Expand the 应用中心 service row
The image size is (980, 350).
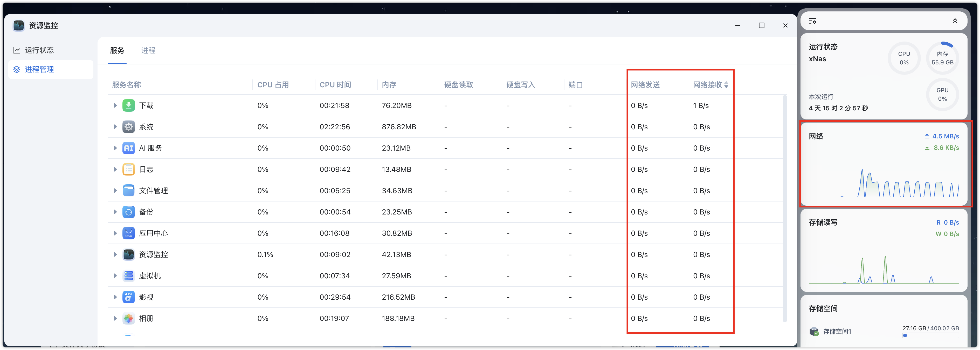pyautogui.click(x=115, y=233)
